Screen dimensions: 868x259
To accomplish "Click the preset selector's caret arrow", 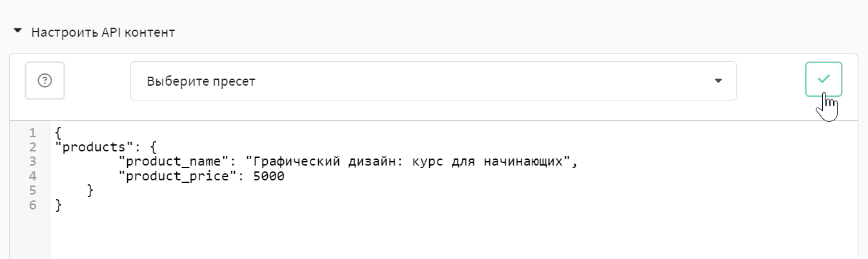I will [718, 81].
